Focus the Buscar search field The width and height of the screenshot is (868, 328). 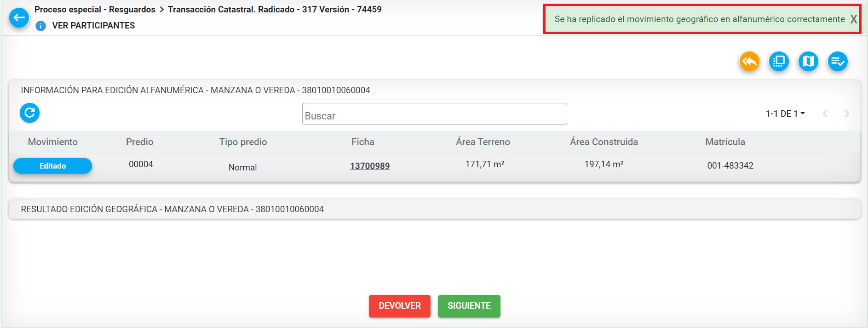click(434, 114)
